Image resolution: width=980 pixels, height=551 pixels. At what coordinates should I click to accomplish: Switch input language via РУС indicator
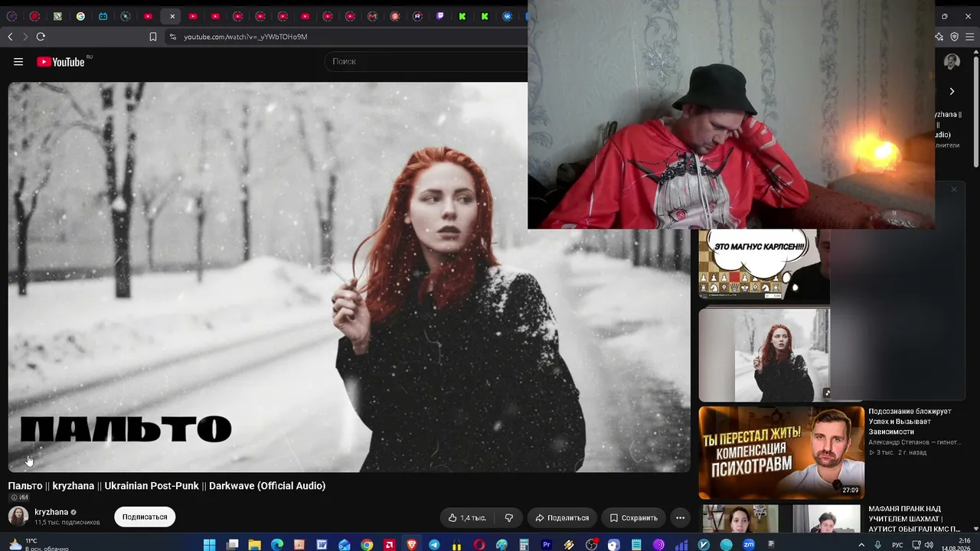897,545
